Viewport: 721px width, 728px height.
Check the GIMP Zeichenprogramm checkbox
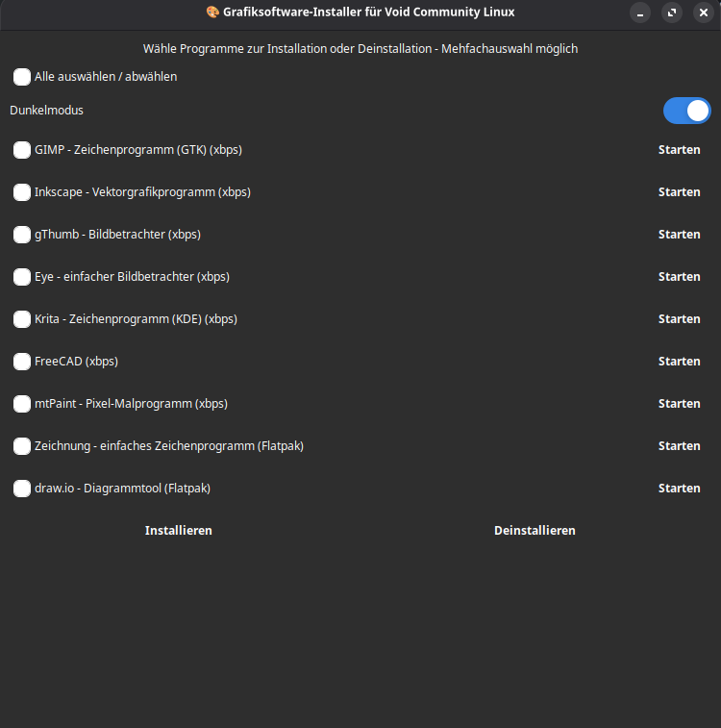[22, 150]
